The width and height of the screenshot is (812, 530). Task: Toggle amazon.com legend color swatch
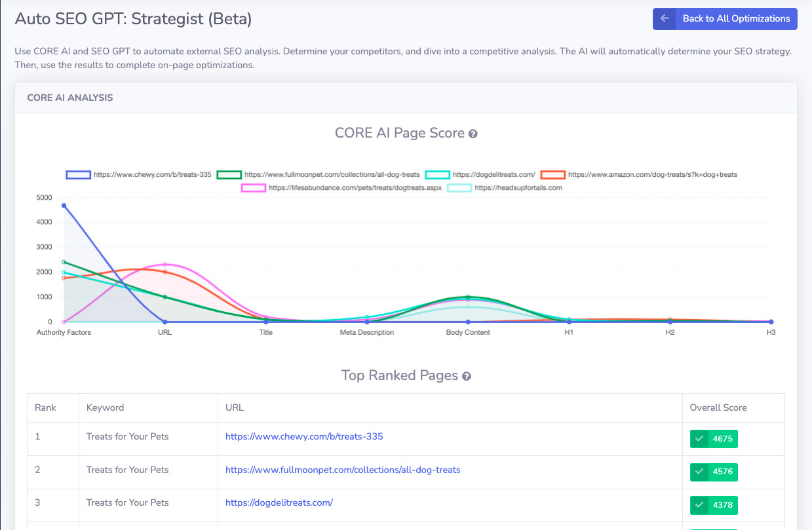click(x=552, y=175)
